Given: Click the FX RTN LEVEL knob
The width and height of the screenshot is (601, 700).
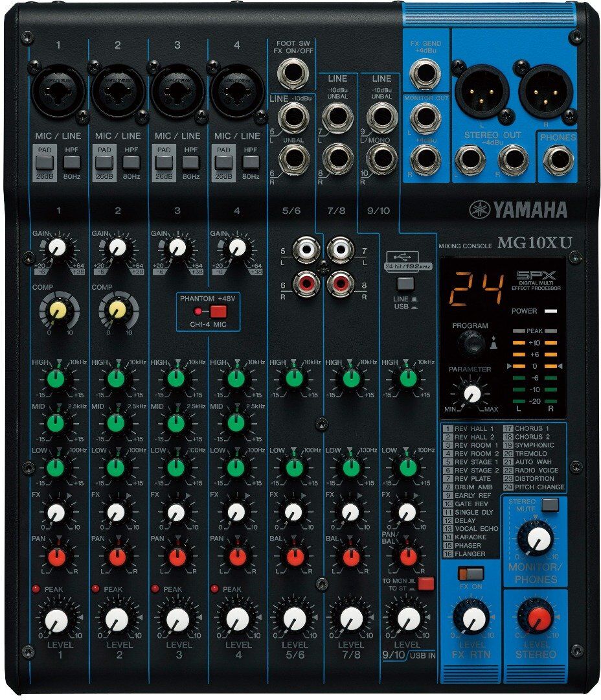Looking at the screenshot, I should coord(473,618).
